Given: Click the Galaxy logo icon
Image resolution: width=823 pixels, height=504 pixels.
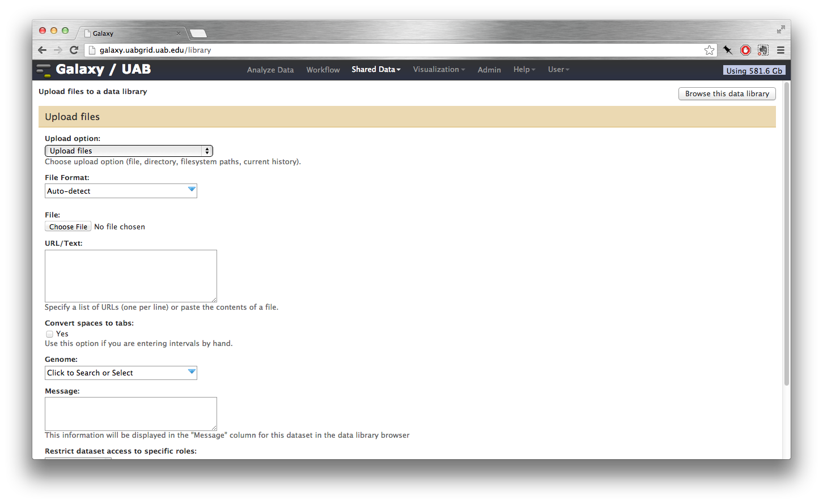Looking at the screenshot, I should coord(44,70).
